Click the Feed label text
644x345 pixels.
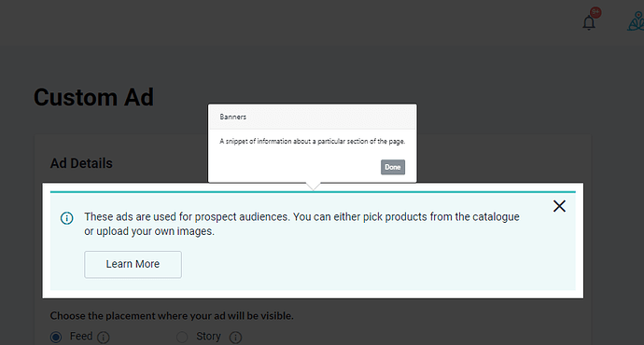tap(81, 337)
